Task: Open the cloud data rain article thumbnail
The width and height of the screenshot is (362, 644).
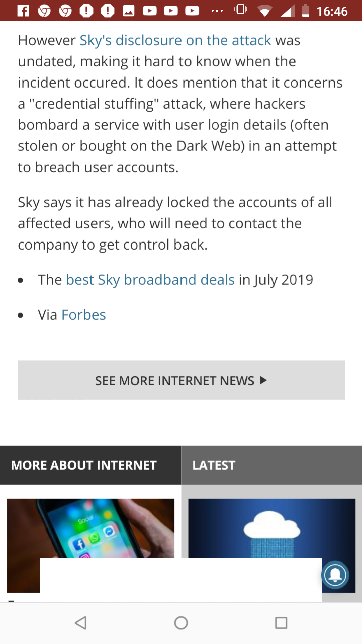Action: [x=271, y=528]
